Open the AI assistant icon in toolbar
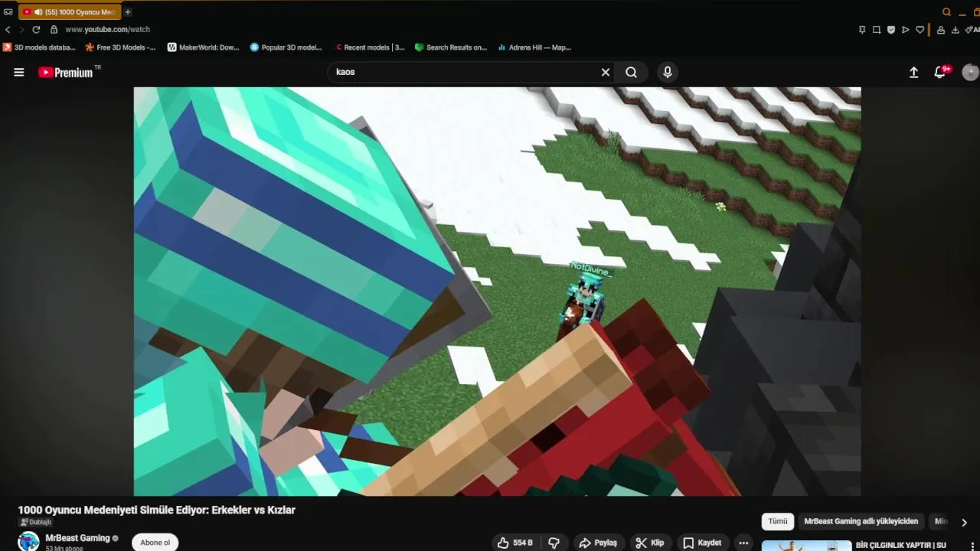The width and height of the screenshot is (980, 551). pos(973,30)
